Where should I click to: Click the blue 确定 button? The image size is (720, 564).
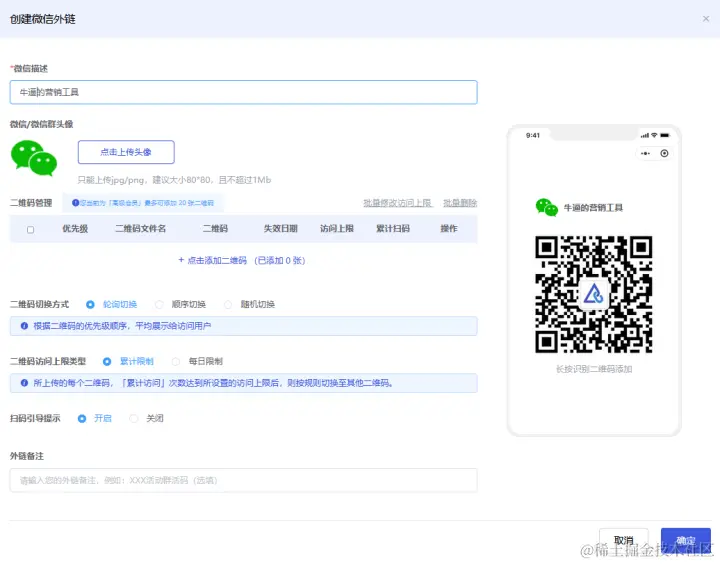(x=686, y=540)
